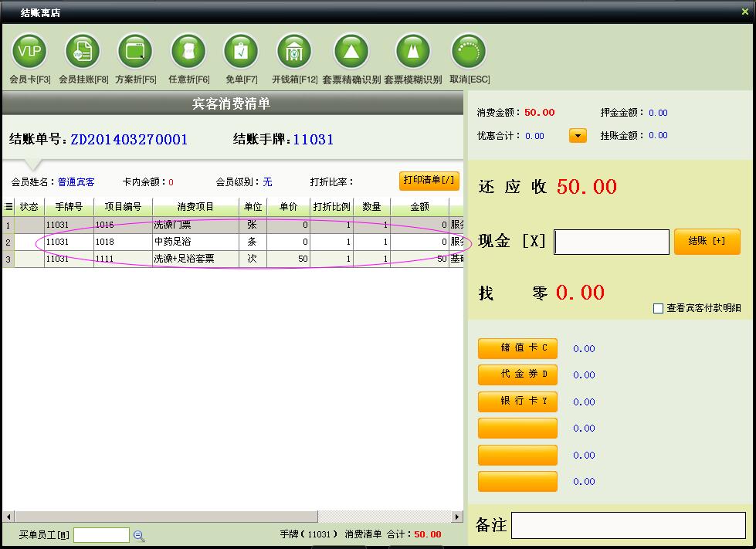Screen dimensions: 756x549
Task: Expand the orange discount dropdown arrow
Action: tap(578, 136)
